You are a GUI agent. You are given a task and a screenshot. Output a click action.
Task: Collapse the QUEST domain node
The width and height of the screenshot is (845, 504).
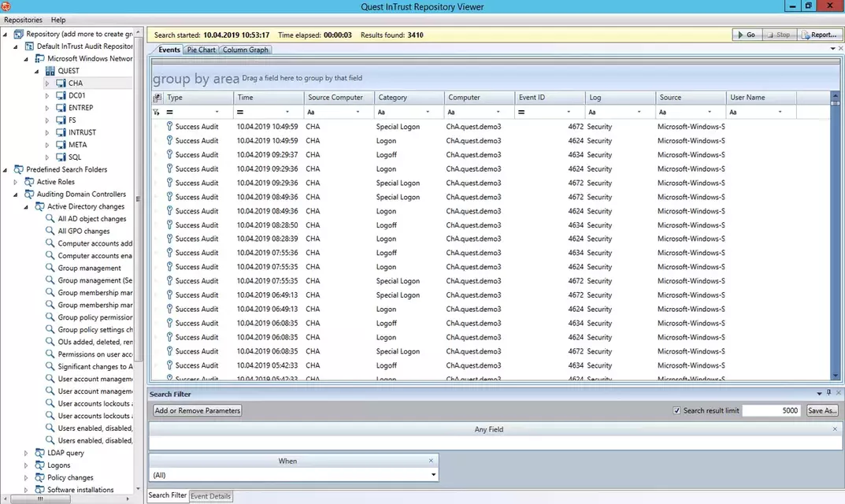coord(37,71)
